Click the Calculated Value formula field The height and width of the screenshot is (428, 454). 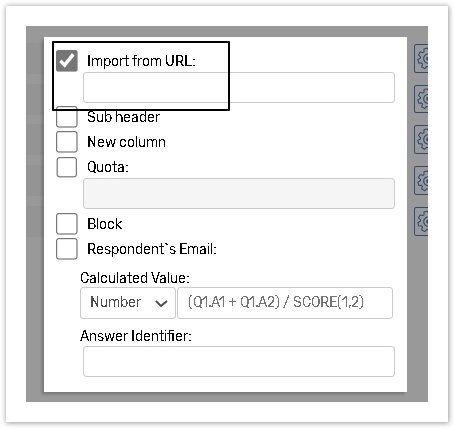285,303
